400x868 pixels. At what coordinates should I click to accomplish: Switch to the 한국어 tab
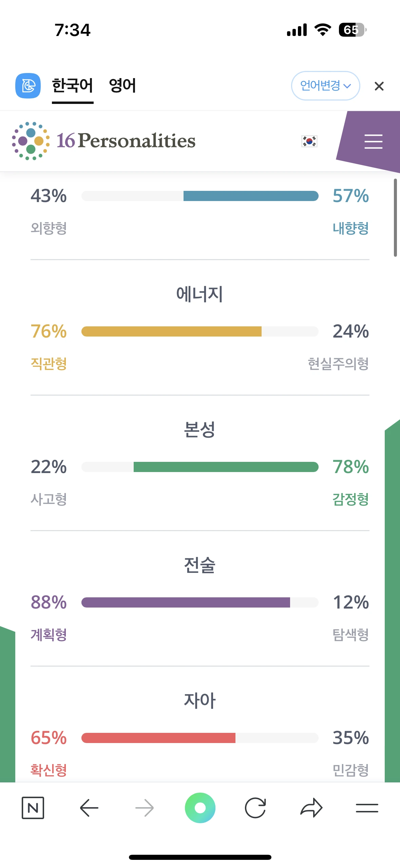pyautogui.click(x=73, y=86)
